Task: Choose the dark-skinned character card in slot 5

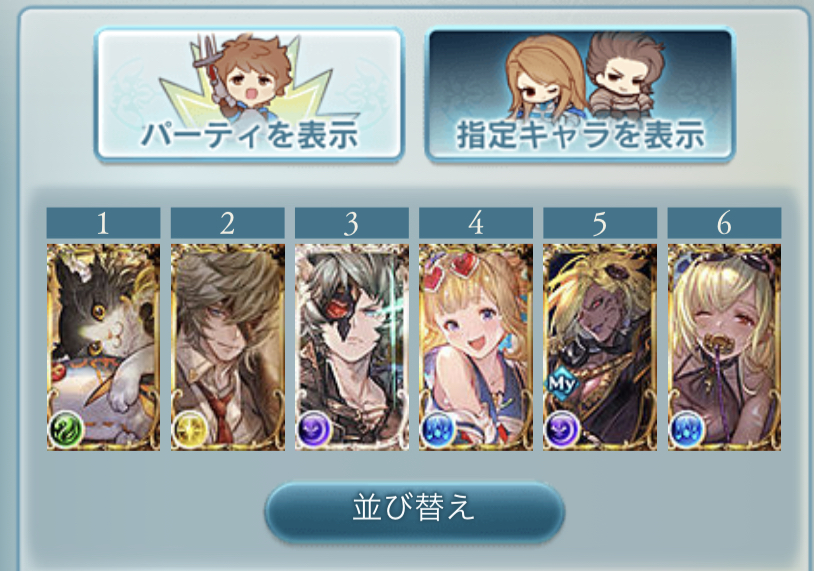Action: tap(600, 347)
